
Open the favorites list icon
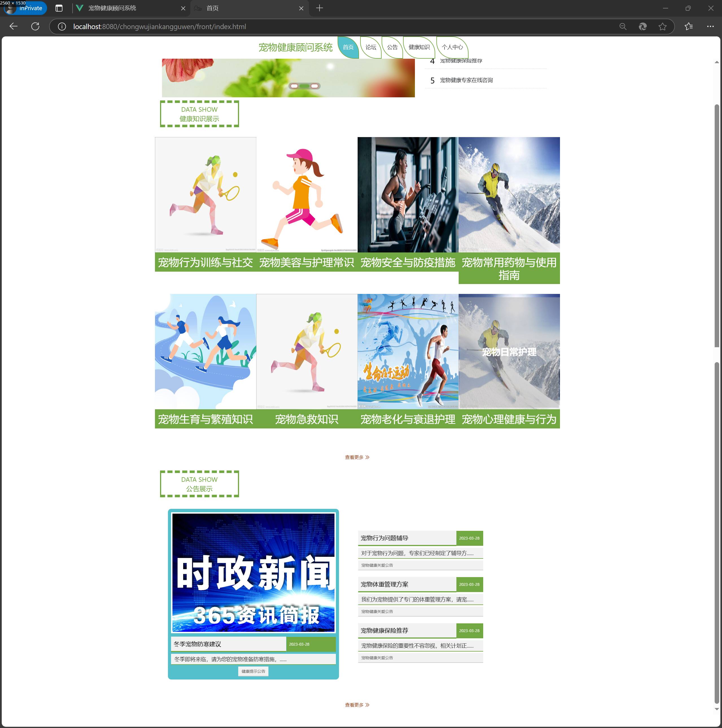click(688, 27)
